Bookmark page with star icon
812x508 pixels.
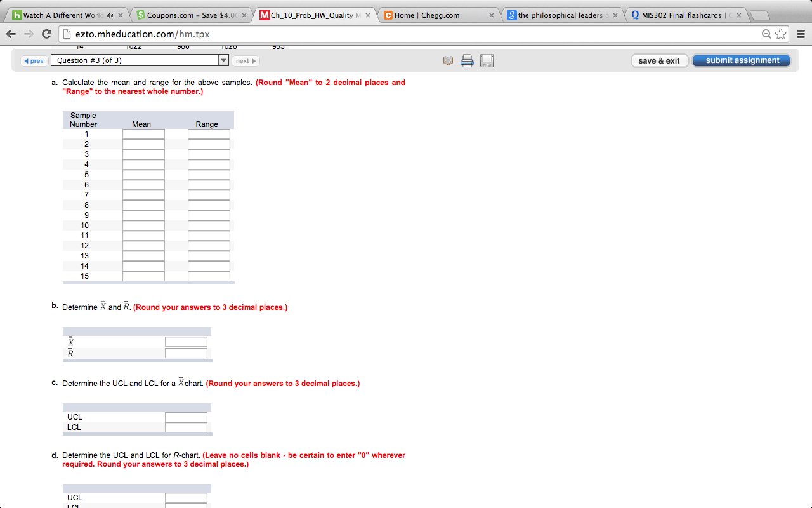coord(780,34)
